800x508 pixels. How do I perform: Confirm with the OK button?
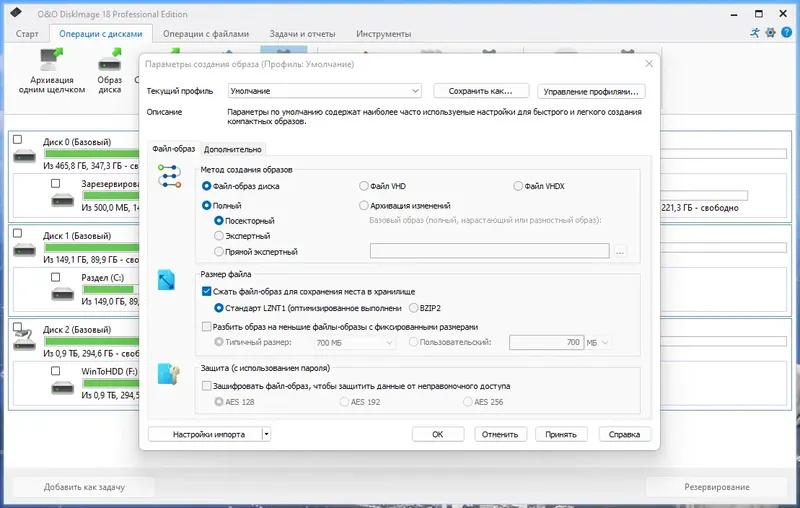coord(438,434)
